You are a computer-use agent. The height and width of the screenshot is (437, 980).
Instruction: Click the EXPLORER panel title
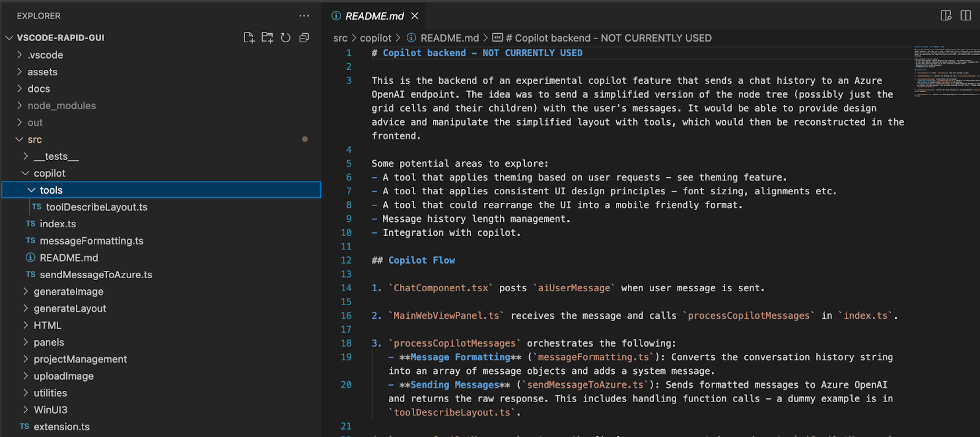(39, 16)
